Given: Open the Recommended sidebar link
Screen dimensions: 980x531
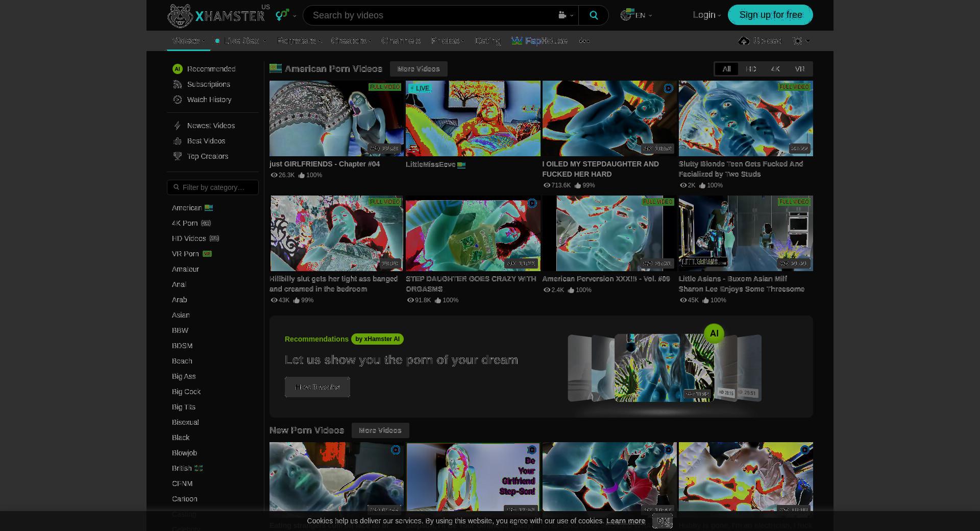Looking at the screenshot, I should (211, 69).
